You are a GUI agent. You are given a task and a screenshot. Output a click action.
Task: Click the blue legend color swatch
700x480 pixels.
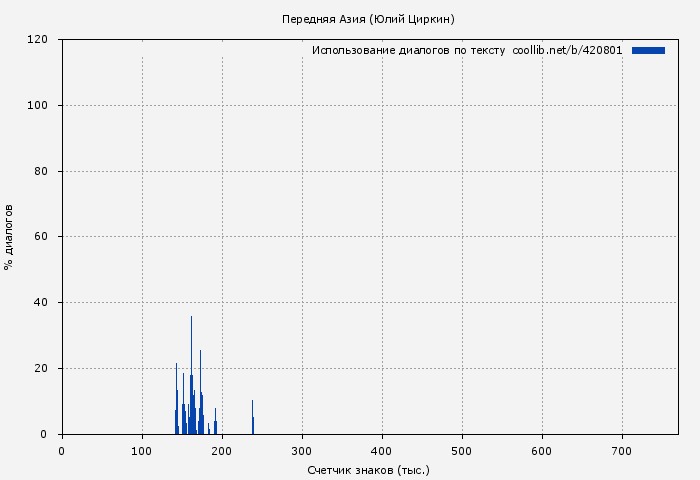[648, 50]
